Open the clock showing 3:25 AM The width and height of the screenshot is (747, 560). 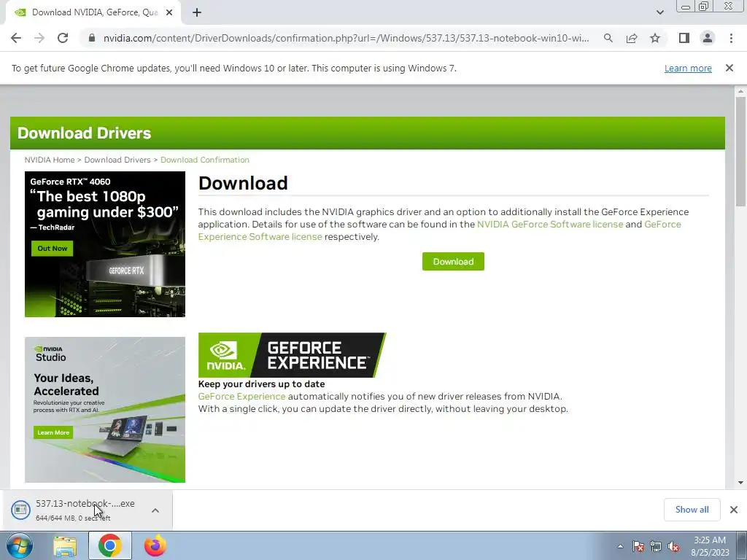coord(710,546)
